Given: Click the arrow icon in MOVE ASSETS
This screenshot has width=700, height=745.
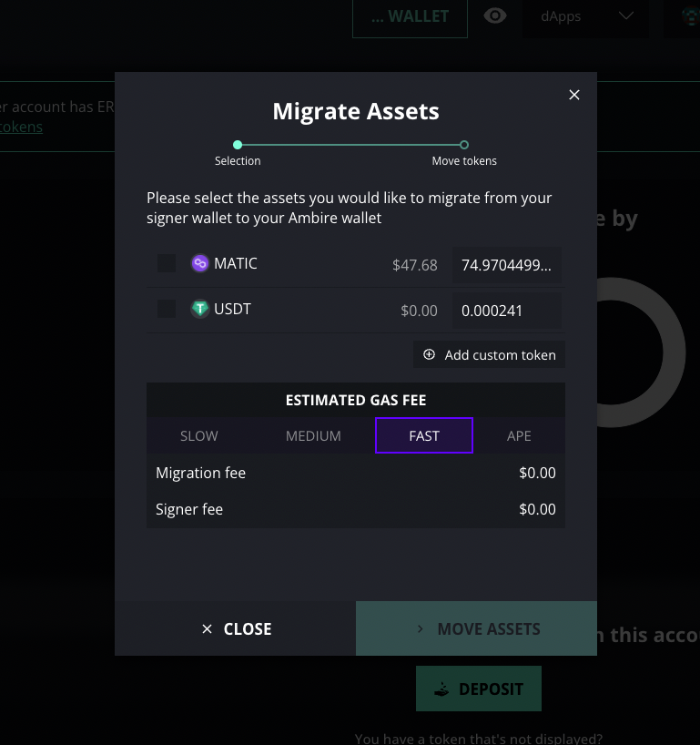Looking at the screenshot, I should click(420, 629).
